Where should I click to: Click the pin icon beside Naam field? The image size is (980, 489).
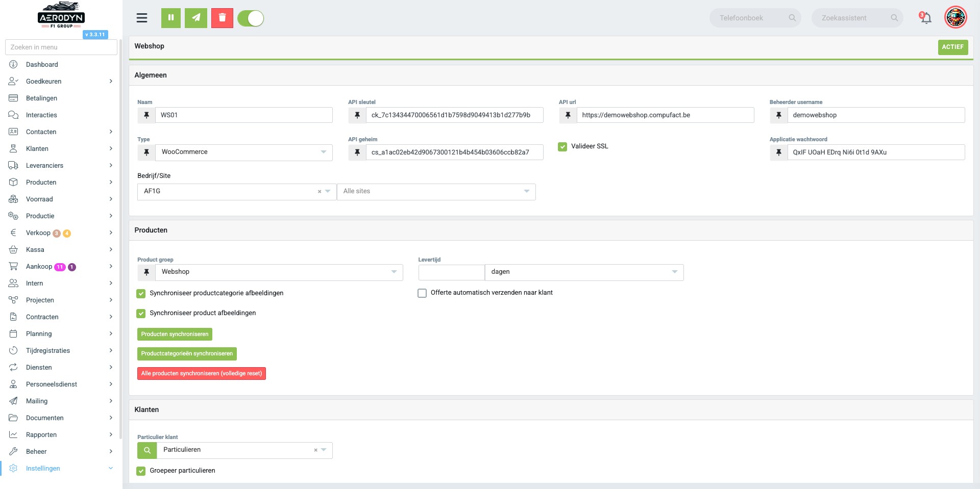click(146, 115)
